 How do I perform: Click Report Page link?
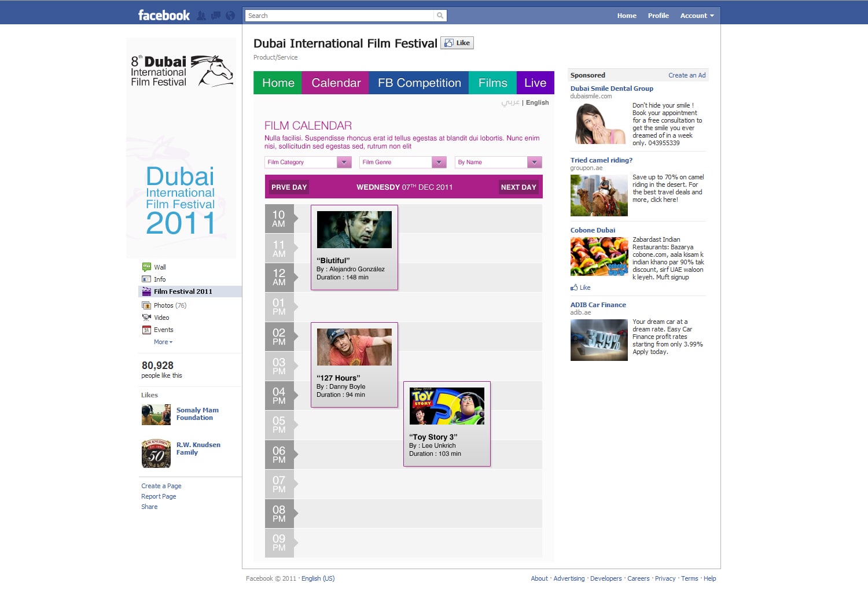pyautogui.click(x=159, y=496)
